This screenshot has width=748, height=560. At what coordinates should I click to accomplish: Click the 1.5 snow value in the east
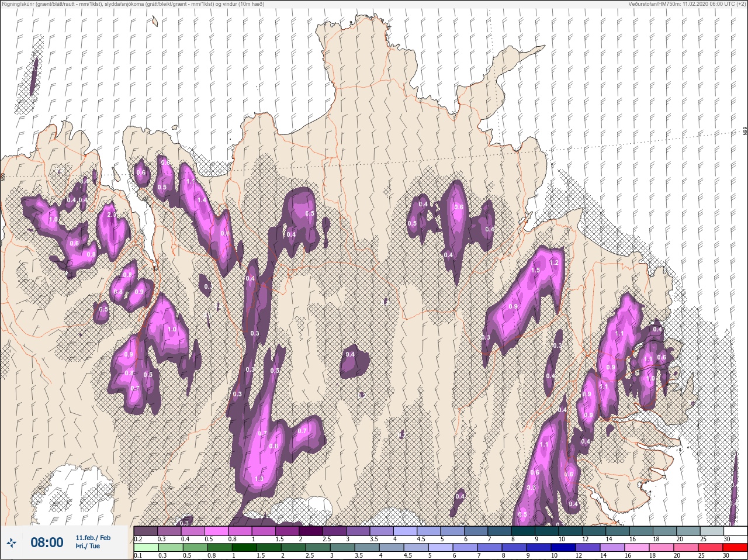536,270
